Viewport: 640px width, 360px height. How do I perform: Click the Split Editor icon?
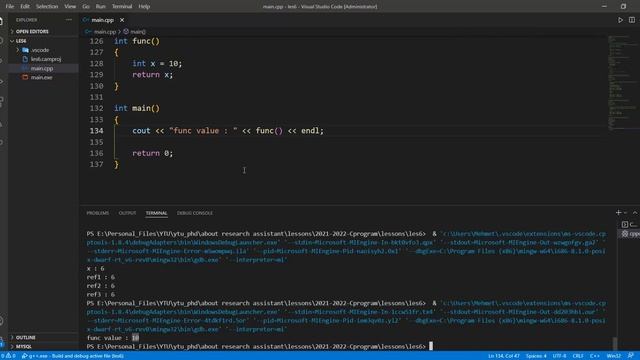(632, 20)
